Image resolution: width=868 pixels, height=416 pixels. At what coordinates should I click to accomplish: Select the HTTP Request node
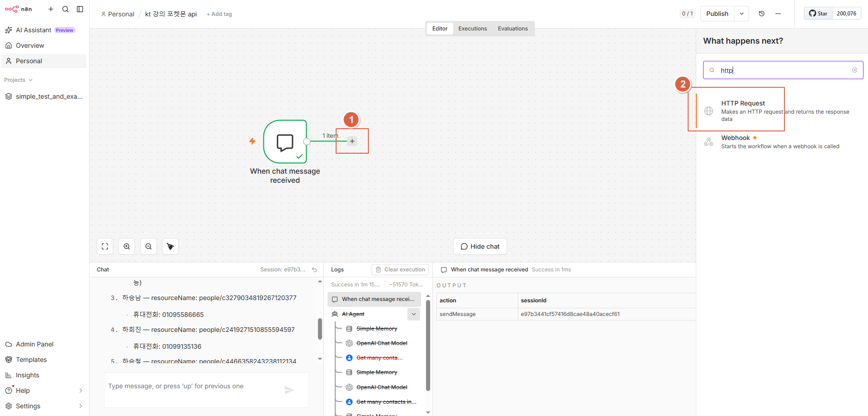coord(782,111)
